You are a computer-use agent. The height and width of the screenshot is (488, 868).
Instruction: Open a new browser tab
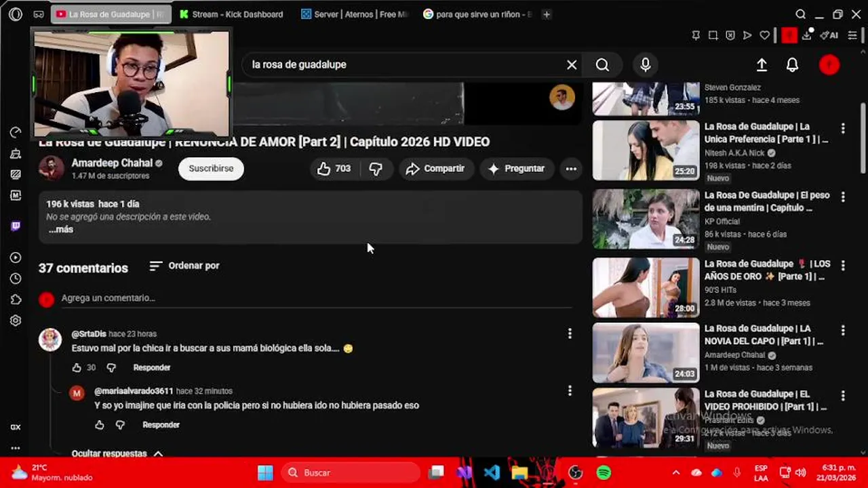pyautogui.click(x=547, y=14)
